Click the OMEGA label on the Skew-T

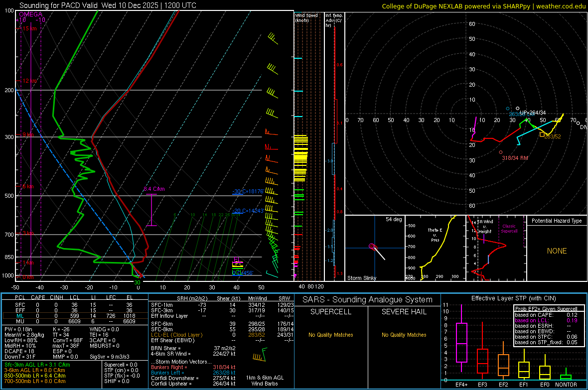30,14
